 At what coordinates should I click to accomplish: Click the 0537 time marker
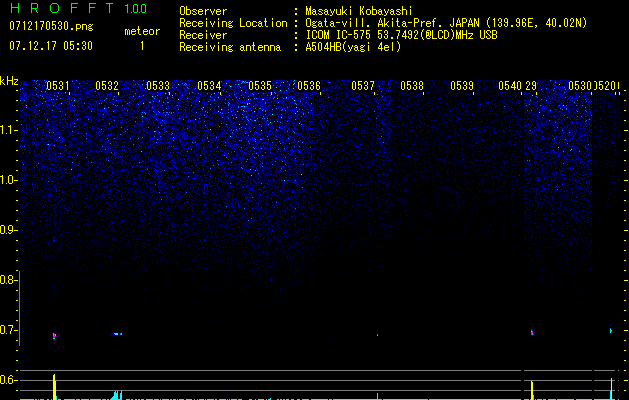363,86
